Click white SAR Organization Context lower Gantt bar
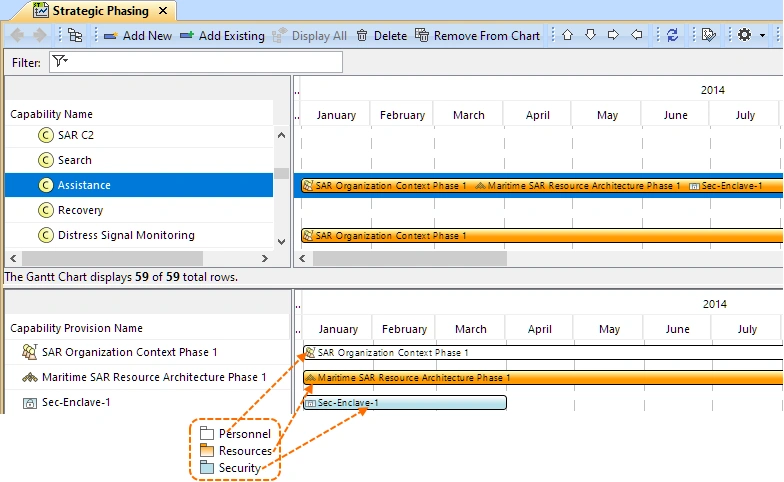Screen dimensions: 784x482 [544, 352]
